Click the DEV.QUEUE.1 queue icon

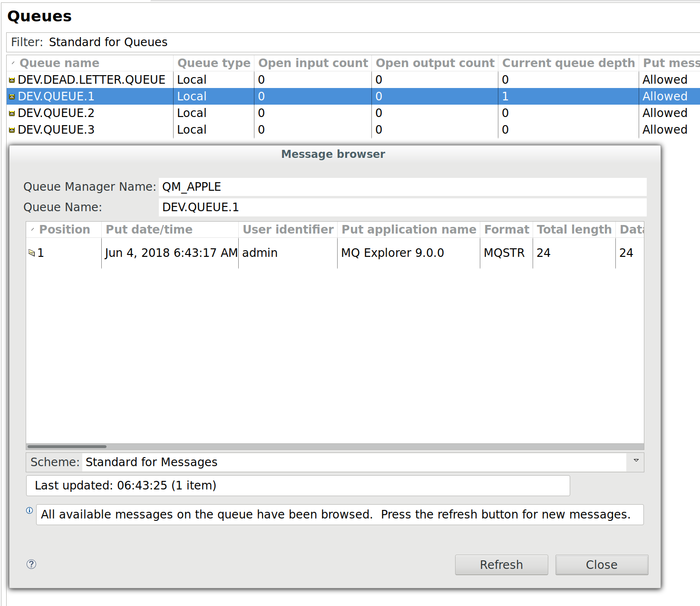click(12, 97)
